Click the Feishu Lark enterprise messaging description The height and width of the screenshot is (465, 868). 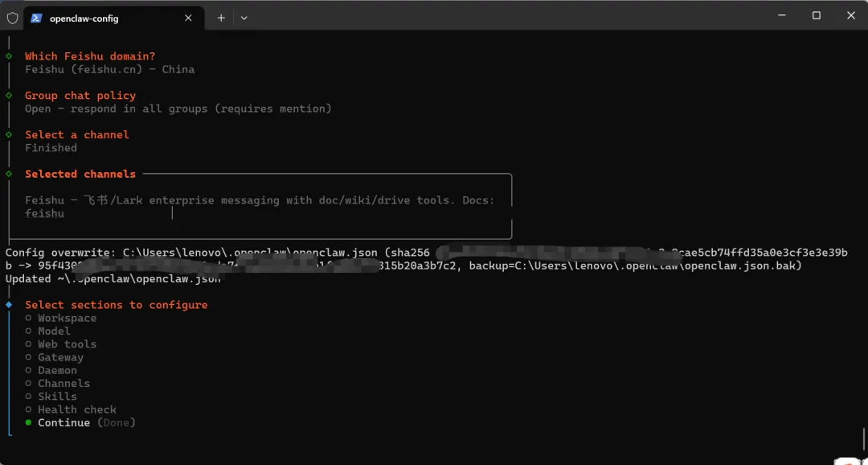(260, 200)
